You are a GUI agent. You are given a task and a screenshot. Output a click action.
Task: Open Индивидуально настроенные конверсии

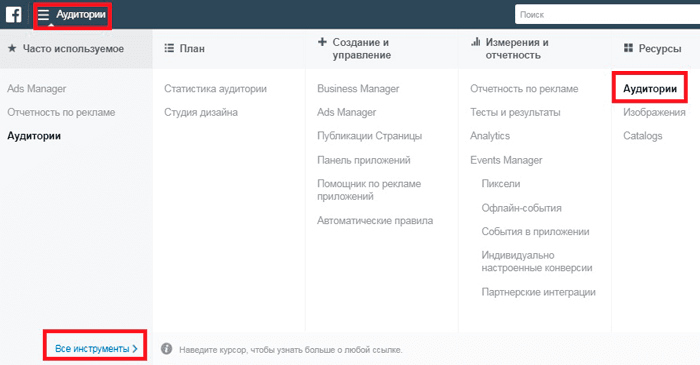537,261
